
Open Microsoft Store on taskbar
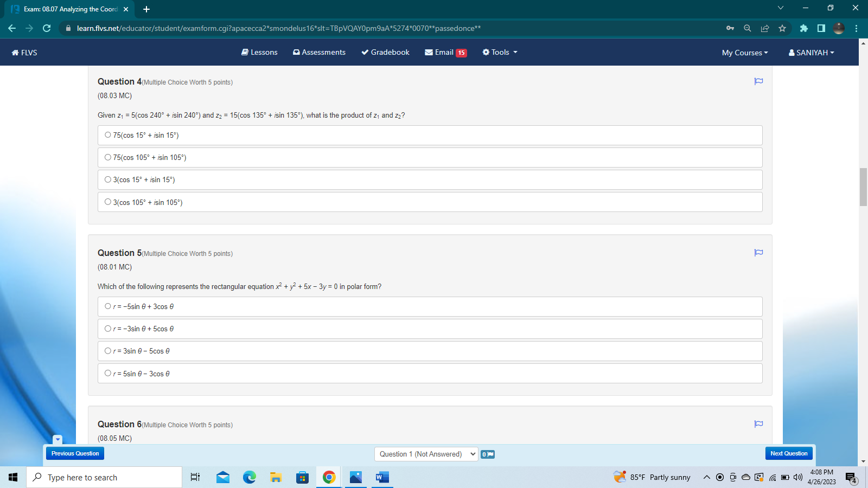tap(303, 477)
